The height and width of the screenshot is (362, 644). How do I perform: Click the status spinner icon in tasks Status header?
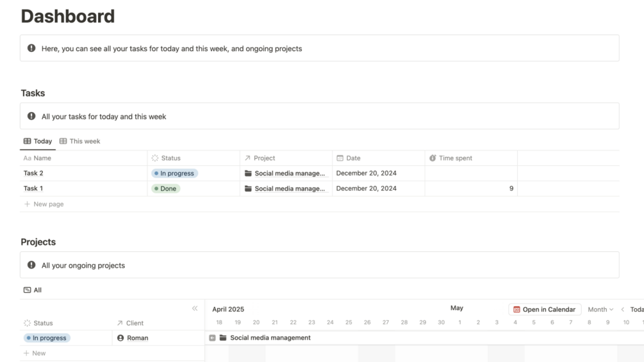coord(155,158)
